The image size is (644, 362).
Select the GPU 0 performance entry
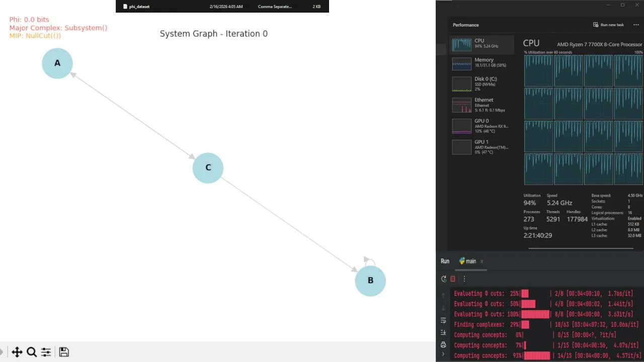482,125
